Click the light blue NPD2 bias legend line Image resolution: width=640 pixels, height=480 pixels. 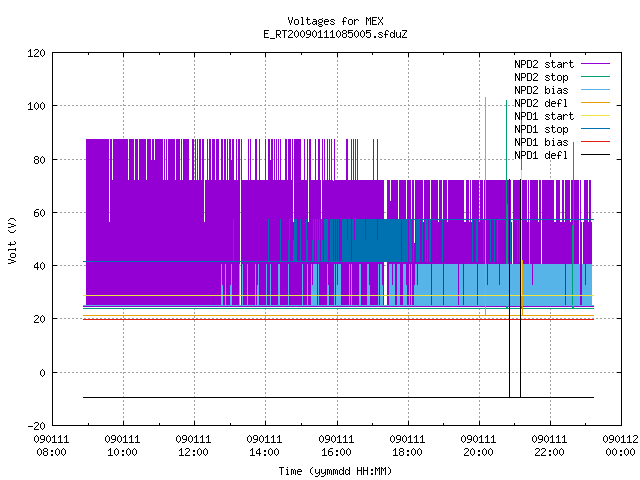pyautogui.click(x=595, y=90)
